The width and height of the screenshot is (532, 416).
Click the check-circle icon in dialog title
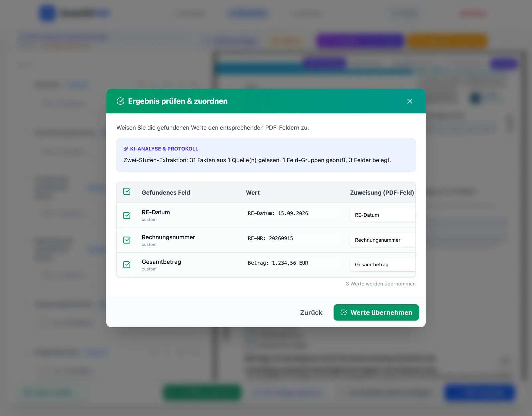click(x=121, y=101)
